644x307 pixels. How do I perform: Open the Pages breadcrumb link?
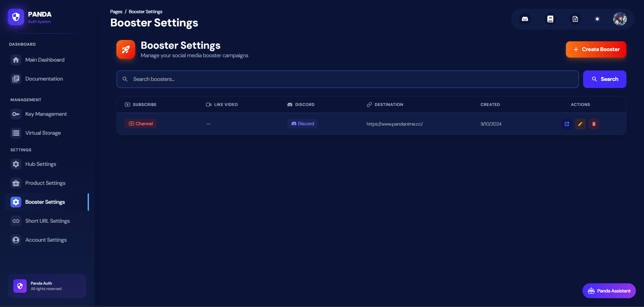pos(116,12)
